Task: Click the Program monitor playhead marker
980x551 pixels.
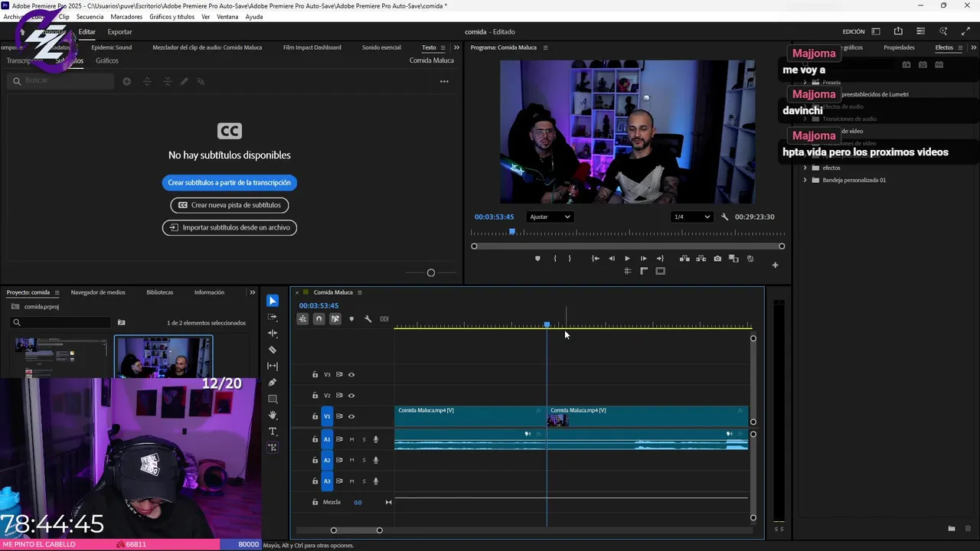Action: point(512,231)
